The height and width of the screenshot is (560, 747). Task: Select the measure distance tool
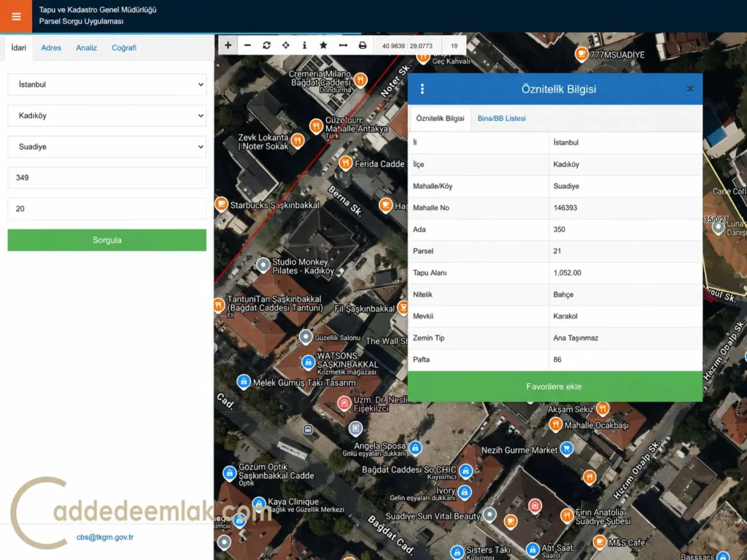tap(343, 45)
